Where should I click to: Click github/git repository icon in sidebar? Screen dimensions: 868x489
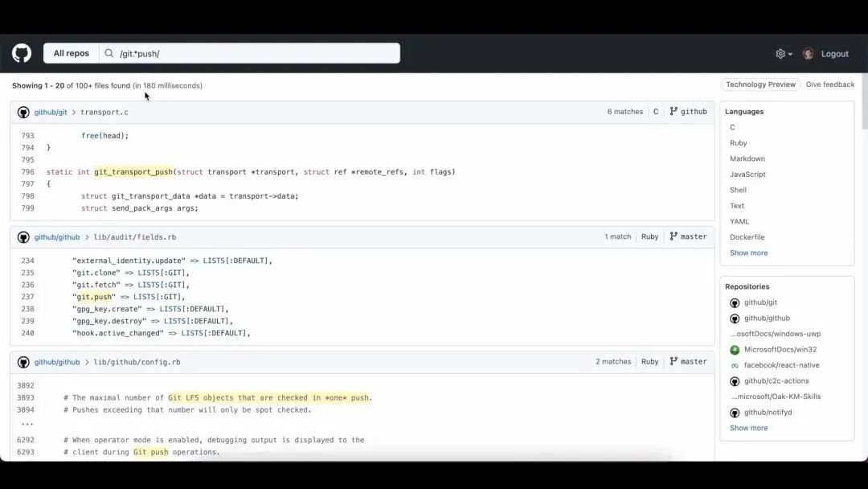tap(735, 303)
